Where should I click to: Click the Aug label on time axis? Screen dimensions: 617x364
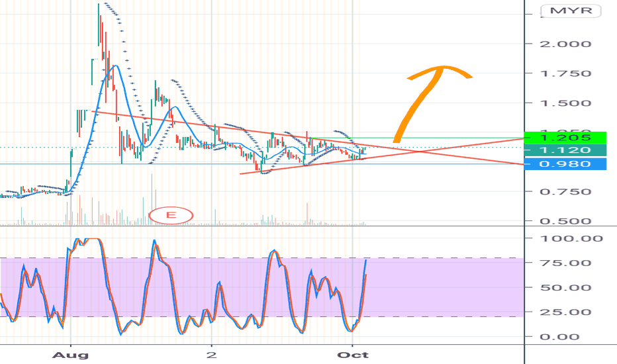[70, 355]
